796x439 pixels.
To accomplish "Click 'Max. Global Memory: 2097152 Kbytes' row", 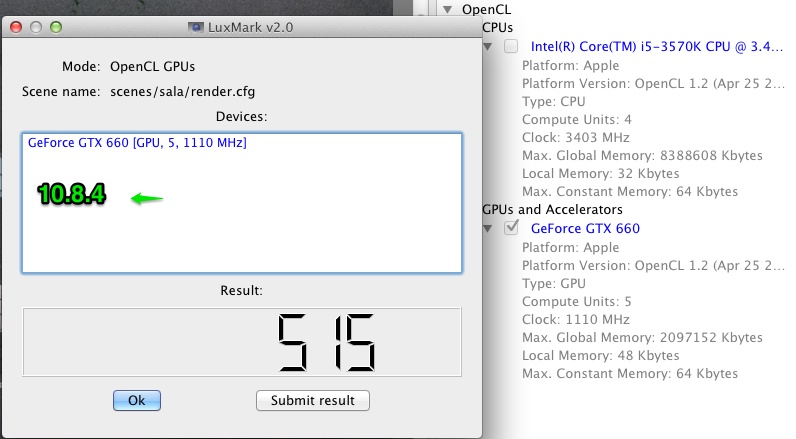I will click(x=642, y=337).
